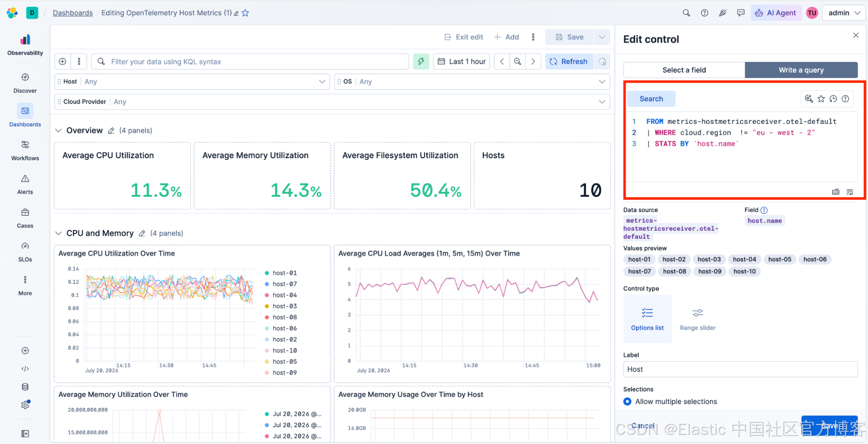Run the query with Search button
The width and height of the screenshot is (868, 444).
point(651,99)
